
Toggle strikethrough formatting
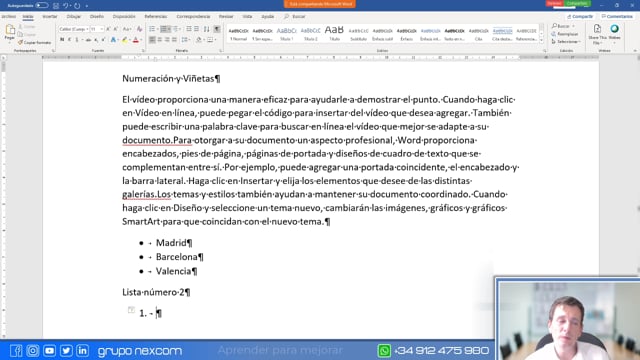(88, 40)
